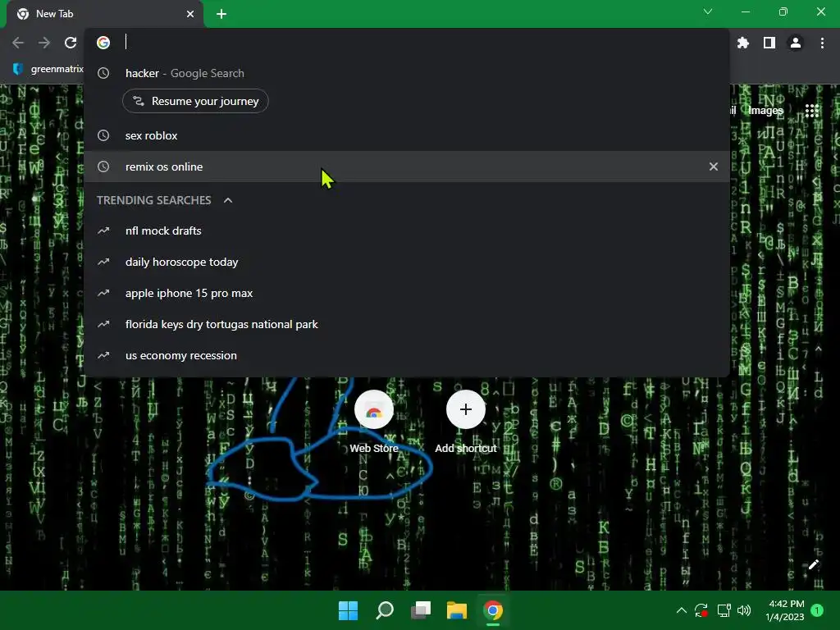Reload the page with the refresh icon
Screen dimensions: 840x630
coord(71,43)
